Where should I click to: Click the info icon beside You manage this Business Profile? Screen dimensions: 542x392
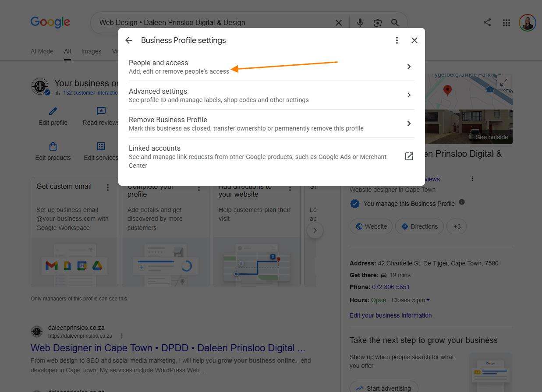(x=462, y=202)
